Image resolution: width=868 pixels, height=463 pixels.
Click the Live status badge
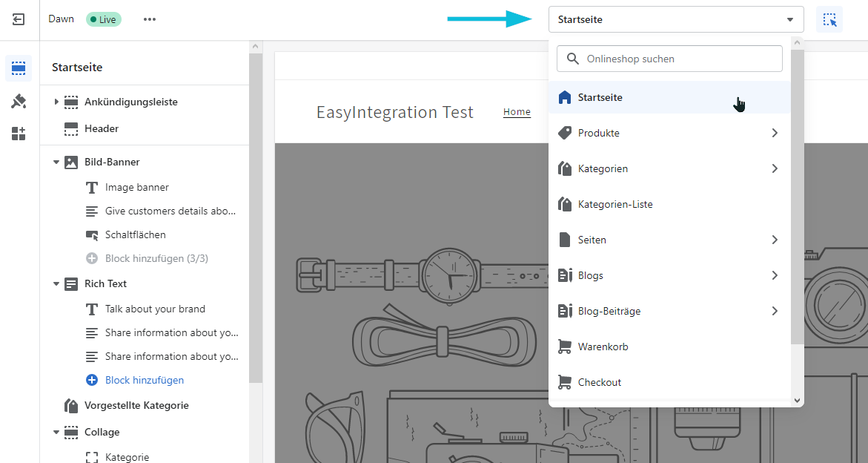coord(104,19)
